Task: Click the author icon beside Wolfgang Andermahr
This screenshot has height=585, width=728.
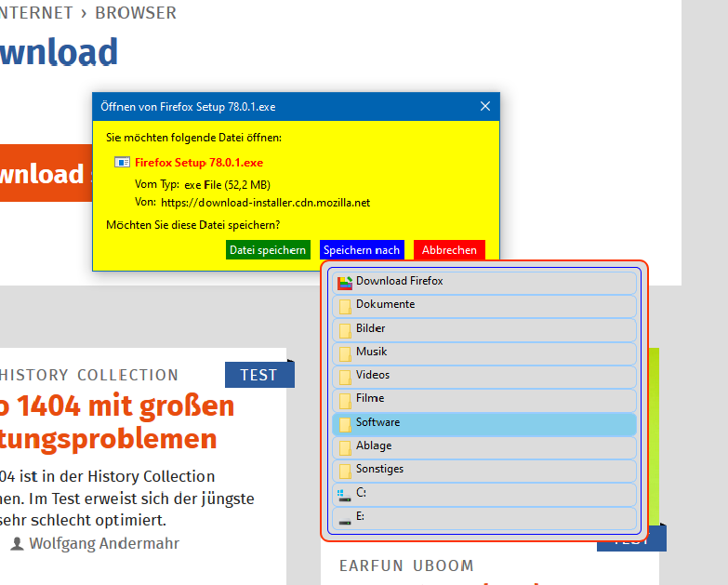Action: point(17,544)
